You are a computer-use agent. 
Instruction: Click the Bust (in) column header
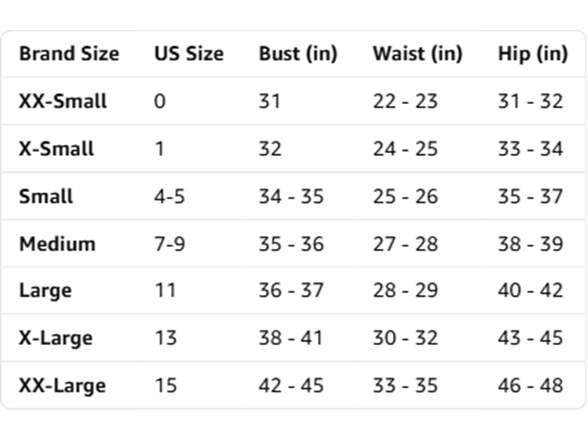click(298, 54)
